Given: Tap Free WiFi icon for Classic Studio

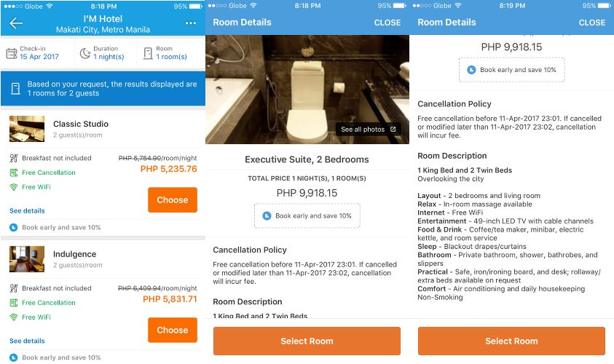Looking at the screenshot, I should coord(13,187).
